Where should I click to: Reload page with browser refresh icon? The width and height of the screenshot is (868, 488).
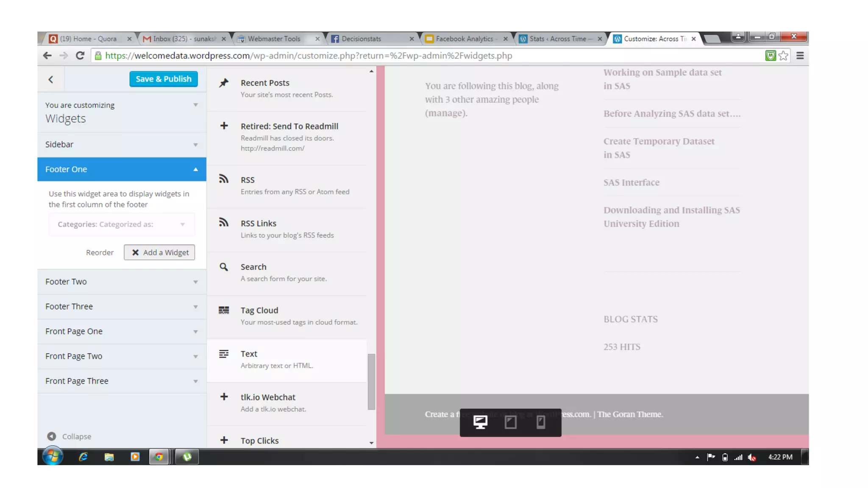pos(80,55)
